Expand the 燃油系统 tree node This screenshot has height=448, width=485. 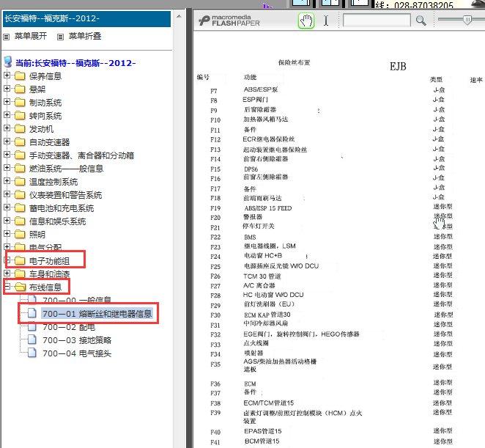tap(7, 167)
